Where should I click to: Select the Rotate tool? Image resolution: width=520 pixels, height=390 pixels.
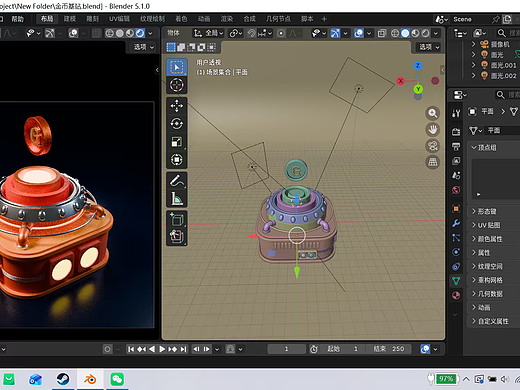(x=177, y=124)
